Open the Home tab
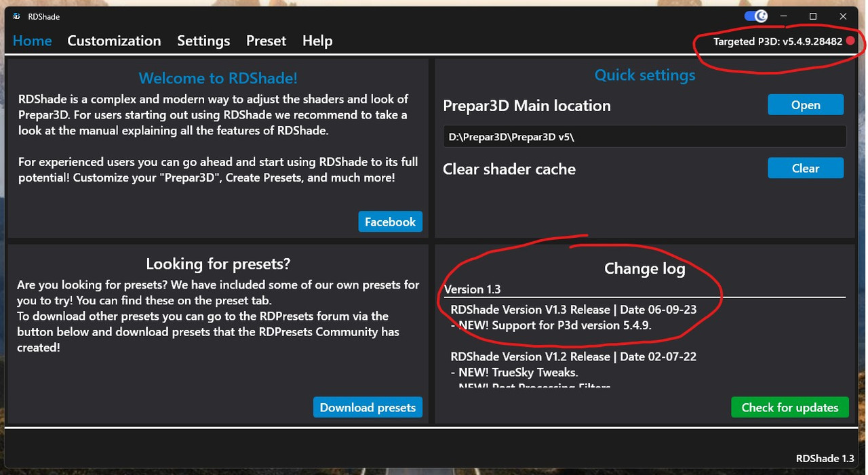The height and width of the screenshot is (475, 868). (x=33, y=41)
